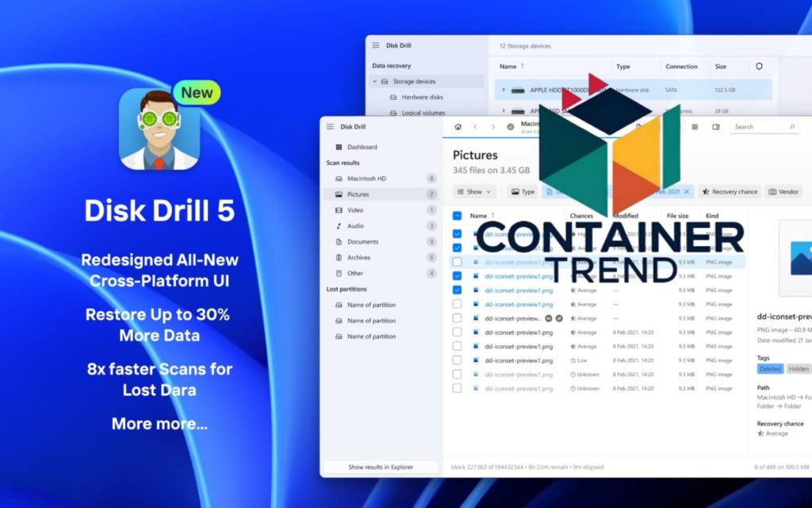Click the scan status checkmark icon

[x=511, y=126]
